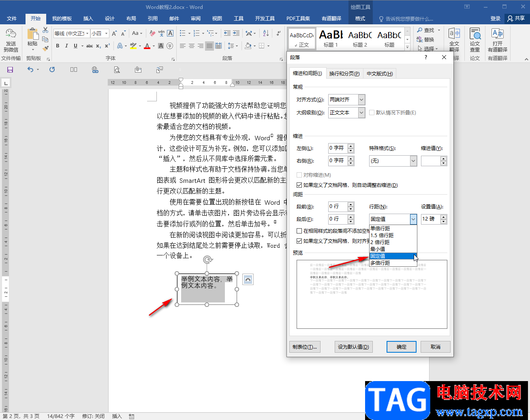530x420 pixels.
Task: Increase the spacing-before value
Action: tap(351, 204)
